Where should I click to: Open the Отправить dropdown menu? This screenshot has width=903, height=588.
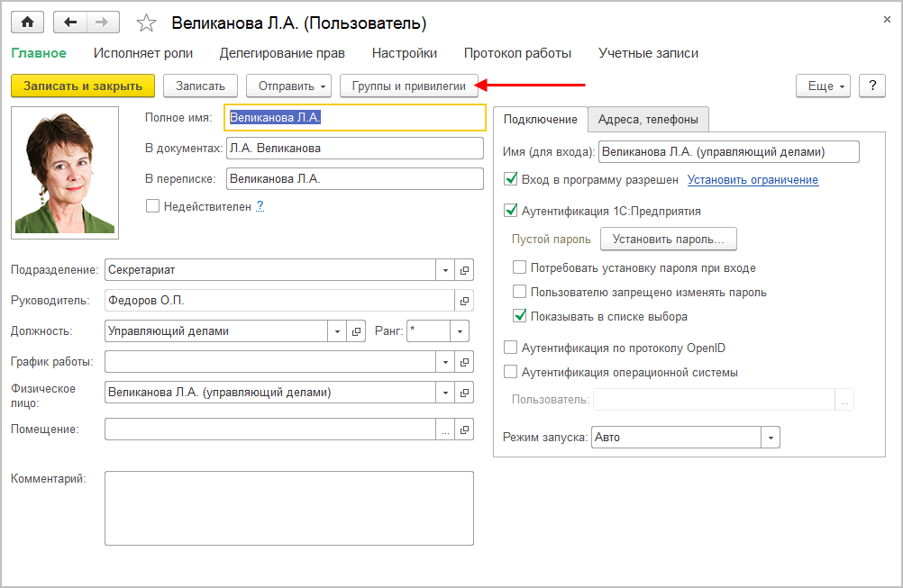click(x=288, y=86)
